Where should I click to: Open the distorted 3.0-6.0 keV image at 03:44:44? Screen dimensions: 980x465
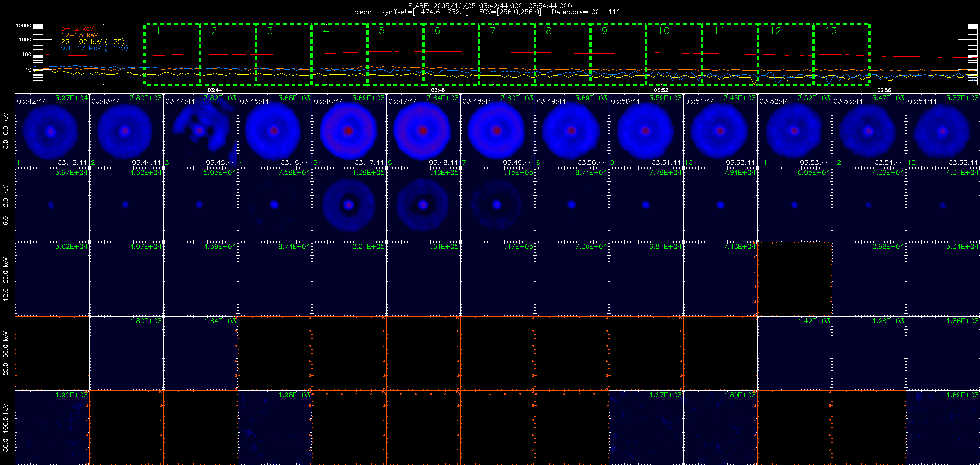click(200, 131)
